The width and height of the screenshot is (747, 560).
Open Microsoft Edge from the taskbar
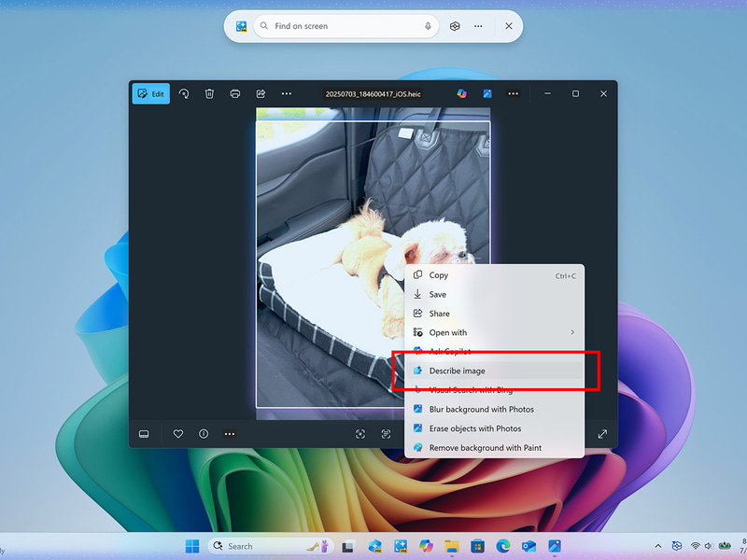click(503, 546)
